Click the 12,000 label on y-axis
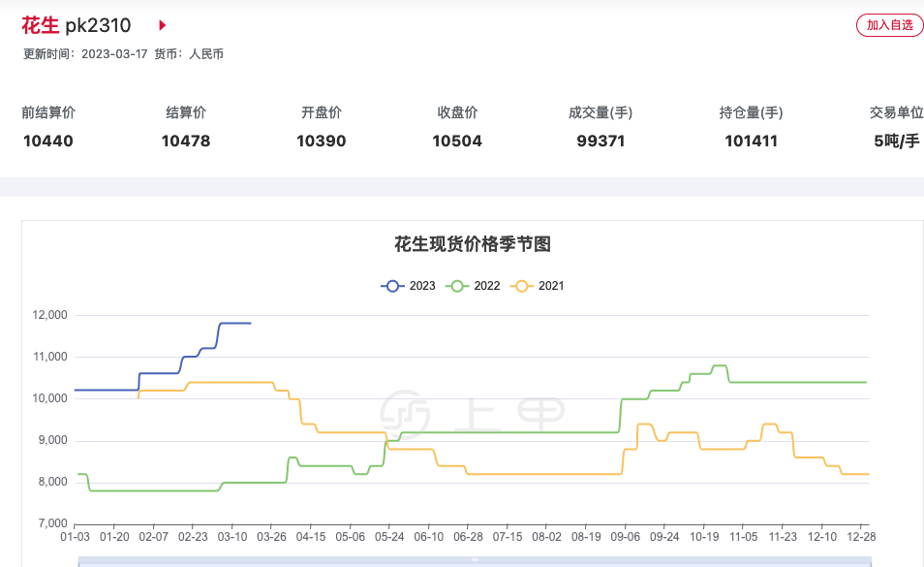 pyautogui.click(x=48, y=315)
